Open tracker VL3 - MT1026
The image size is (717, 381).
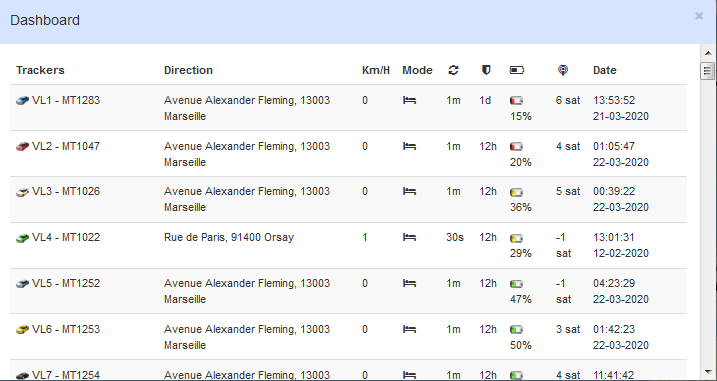coord(66,192)
